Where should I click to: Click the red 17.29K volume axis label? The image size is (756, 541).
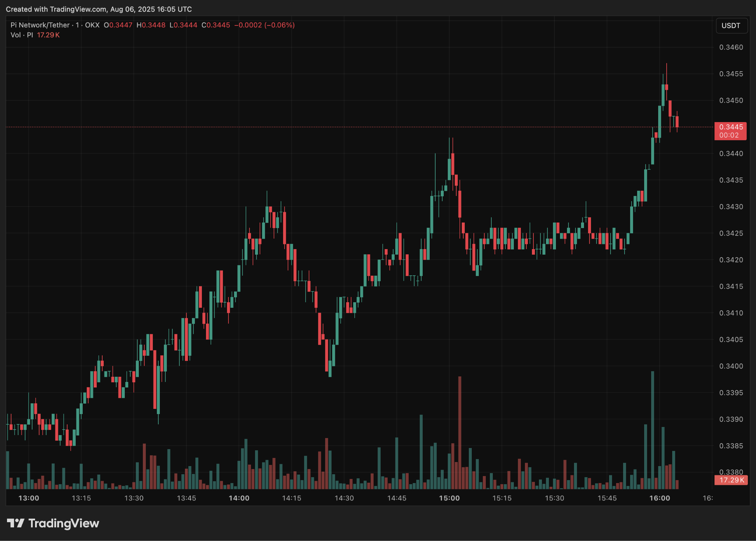[x=731, y=480]
